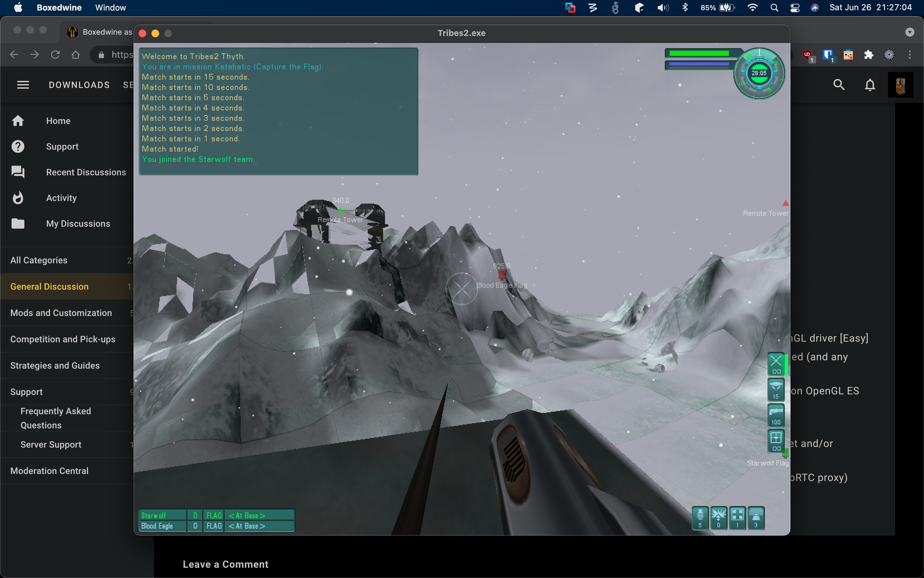Open Competition and Pick-ups category
924x578 pixels.
pos(67,339)
